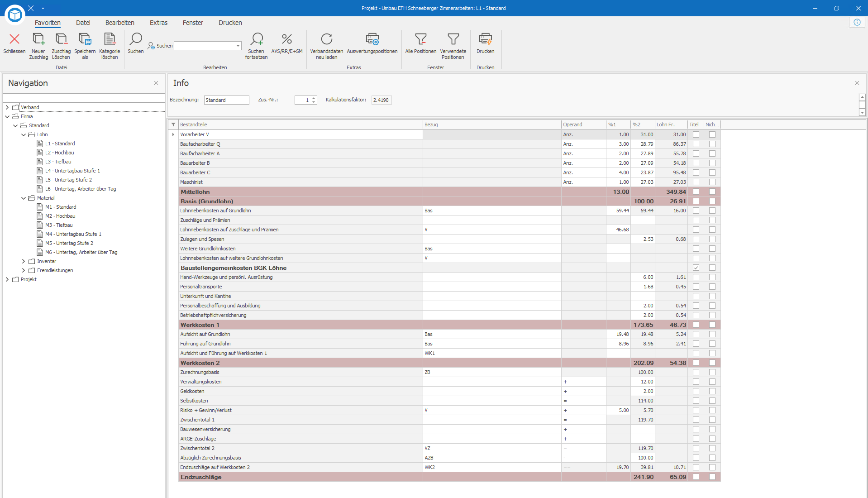Switch to the Fenster ribbon tab
Viewport: 868px width, 498px height.
tap(193, 23)
